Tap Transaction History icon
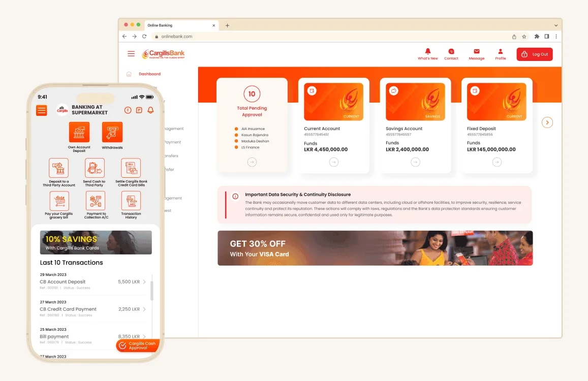The image size is (588, 381). 131,201
